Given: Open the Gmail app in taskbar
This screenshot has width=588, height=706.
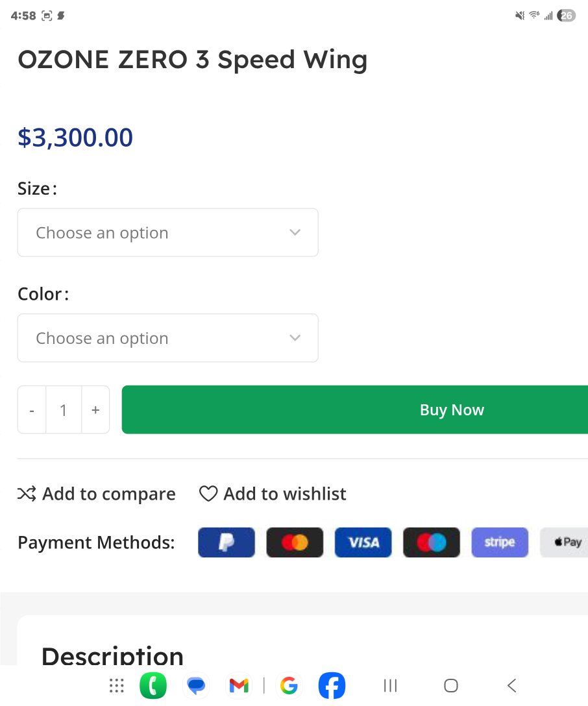Looking at the screenshot, I should pos(239,685).
